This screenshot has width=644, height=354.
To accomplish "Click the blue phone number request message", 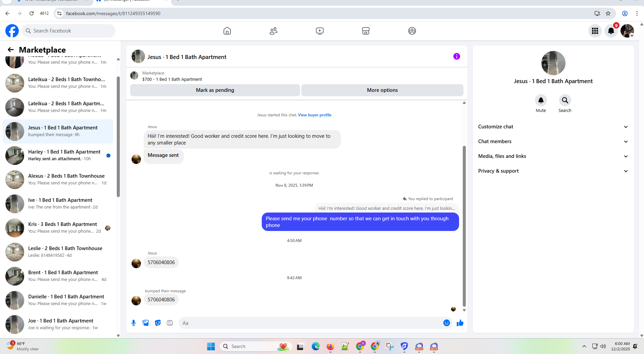I will pos(360,222).
